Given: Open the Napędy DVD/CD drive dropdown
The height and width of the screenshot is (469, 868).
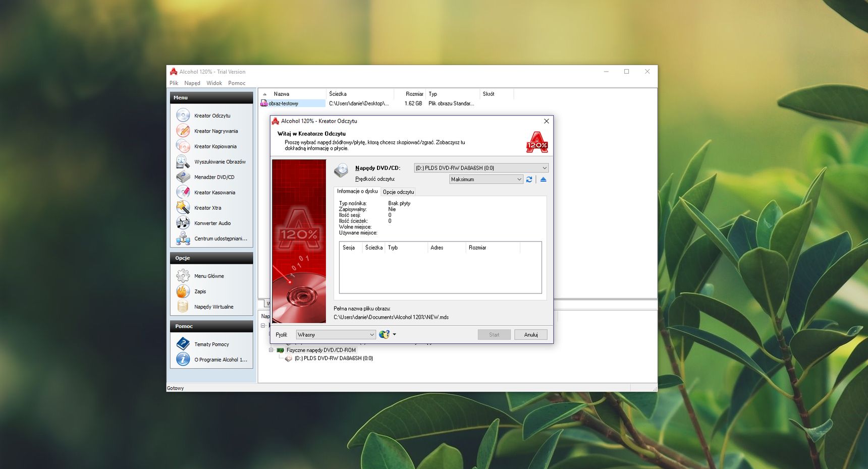Looking at the screenshot, I should (481, 168).
